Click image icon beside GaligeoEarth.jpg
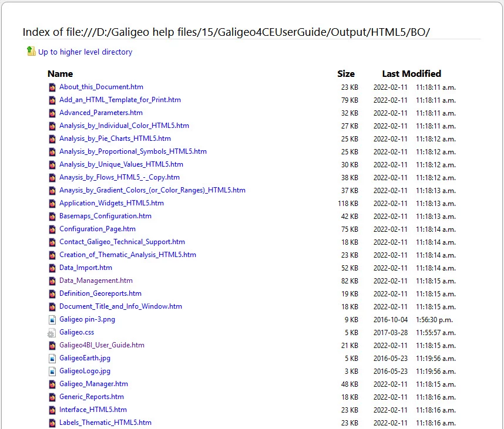Viewport: 504px width, 429px height. 52,359
